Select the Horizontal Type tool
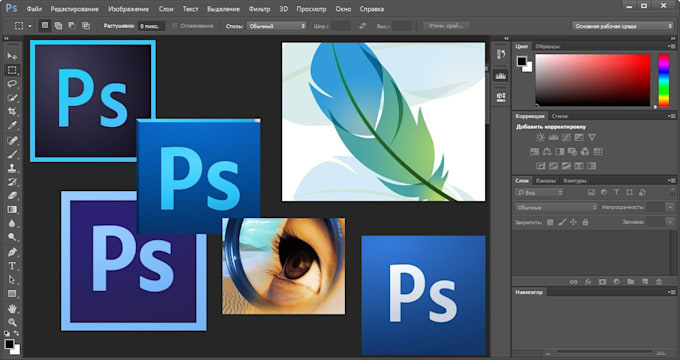 point(12,266)
